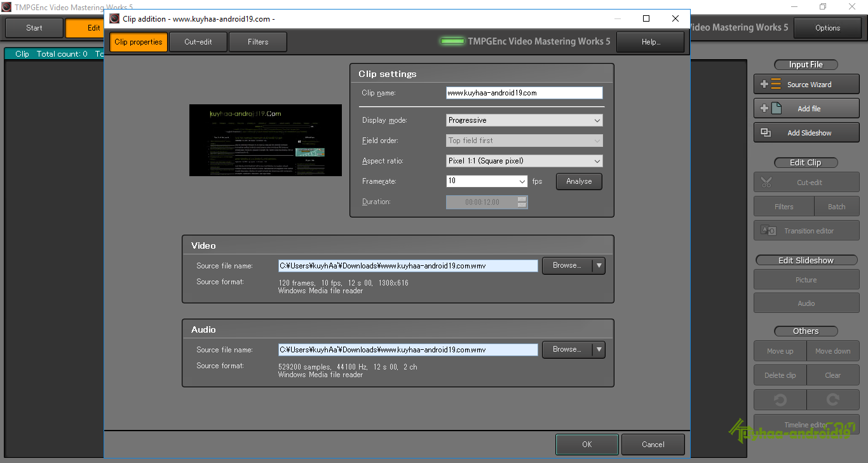Click Add Slideshow in Input File panel
The width and height of the screenshot is (868, 463).
pos(806,133)
